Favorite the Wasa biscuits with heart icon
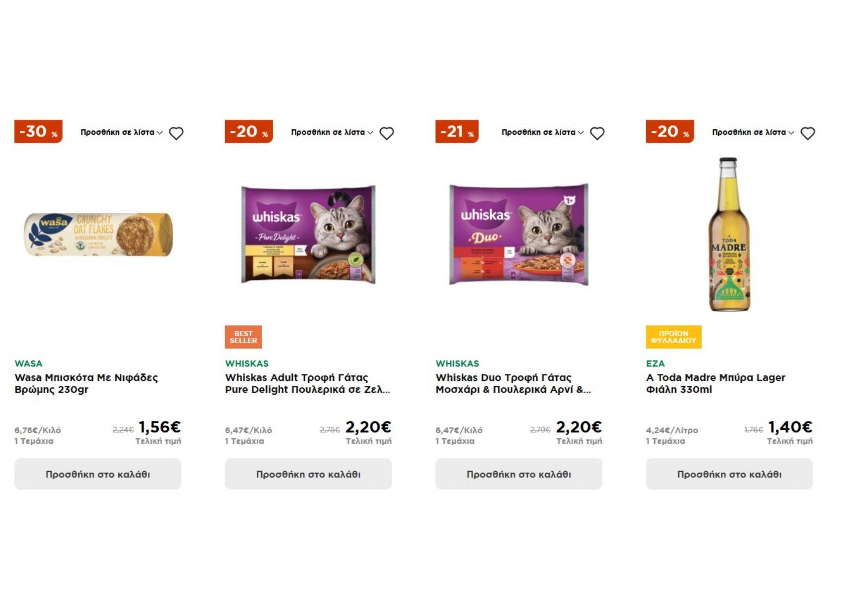The height and width of the screenshot is (614, 868). pyautogui.click(x=176, y=133)
